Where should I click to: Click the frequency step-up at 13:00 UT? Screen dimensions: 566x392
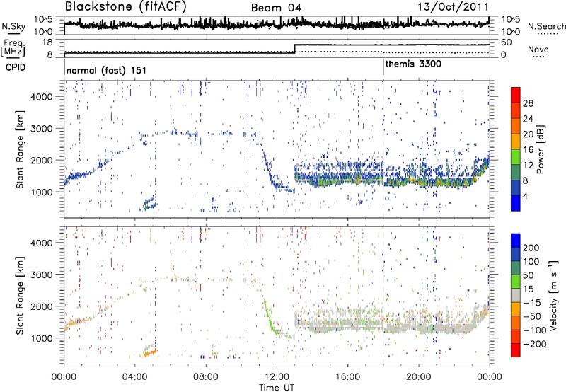295,48
